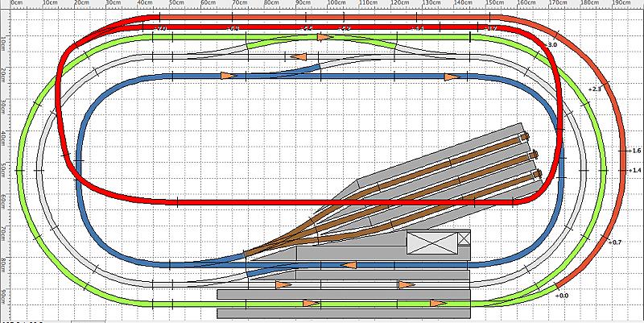
Task: Click the direction arrow on the upper green track
Action: pyautogui.click(x=324, y=37)
